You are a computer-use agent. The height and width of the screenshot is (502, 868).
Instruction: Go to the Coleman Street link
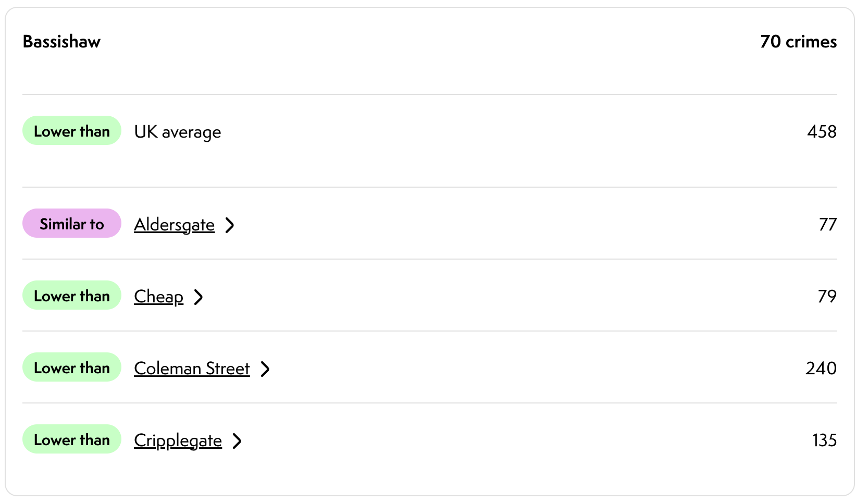(x=192, y=369)
